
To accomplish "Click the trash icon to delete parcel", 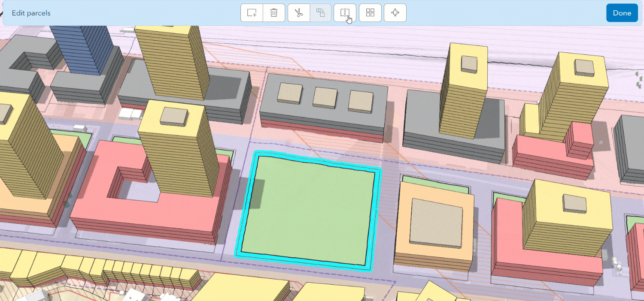I will point(274,13).
